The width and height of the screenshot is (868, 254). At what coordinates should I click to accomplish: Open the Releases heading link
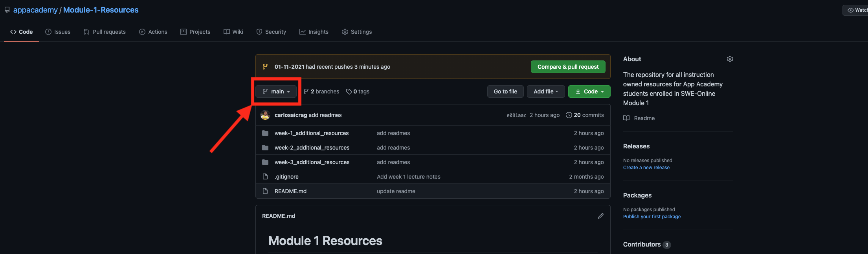click(x=637, y=146)
